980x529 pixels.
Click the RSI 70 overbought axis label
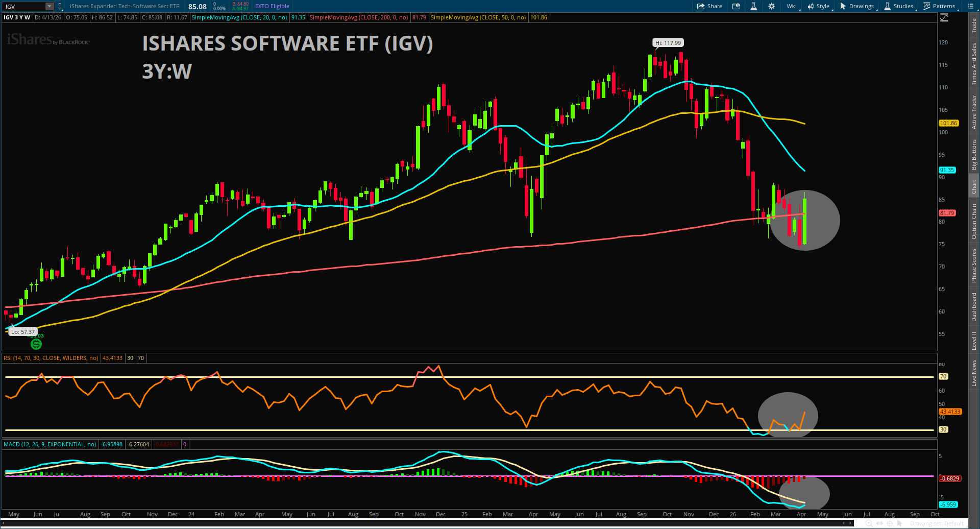pos(943,376)
